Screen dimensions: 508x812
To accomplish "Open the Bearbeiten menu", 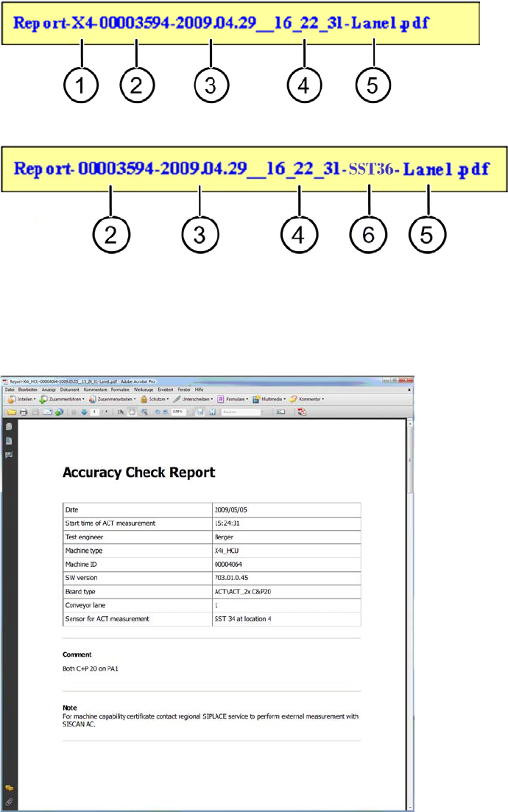I will (x=27, y=389).
